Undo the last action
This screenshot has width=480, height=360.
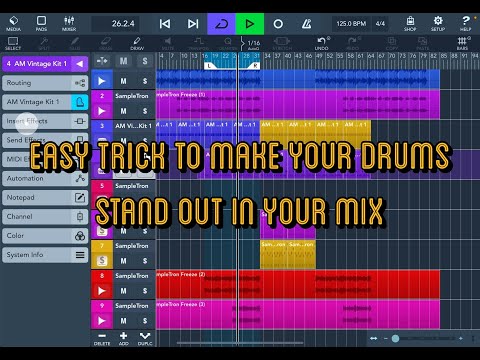(x=322, y=44)
